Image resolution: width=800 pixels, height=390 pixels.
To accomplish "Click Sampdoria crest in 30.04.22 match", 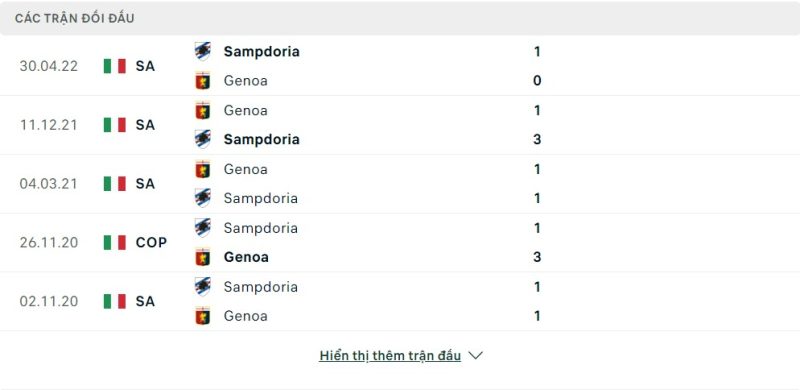I will [203, 52].
